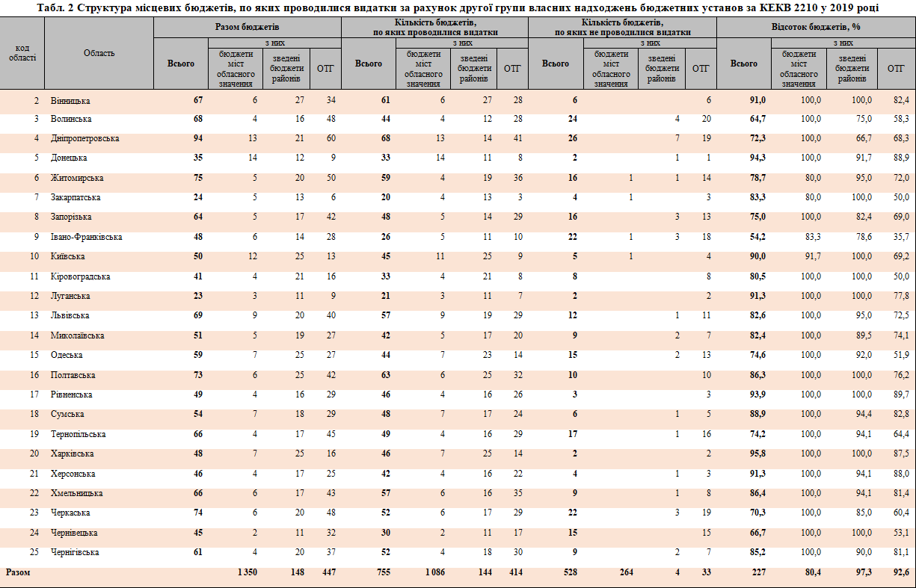
Task: Select the 'Івано-Франківська' row label
Action: (x=86, y=237)
